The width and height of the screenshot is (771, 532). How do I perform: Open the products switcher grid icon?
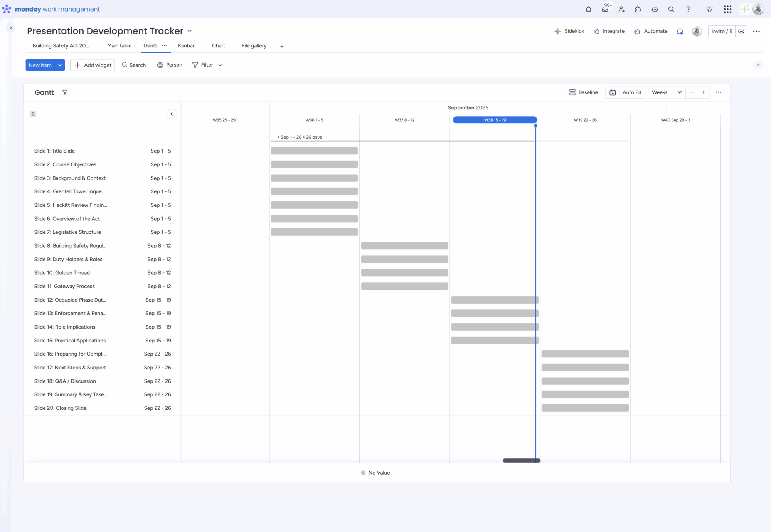point(727,10)
